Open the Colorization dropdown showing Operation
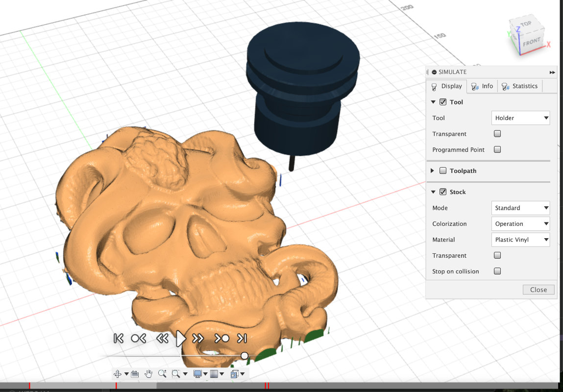Image resolution: width=563 pixels, height=392 pixels. coord(521,223)
